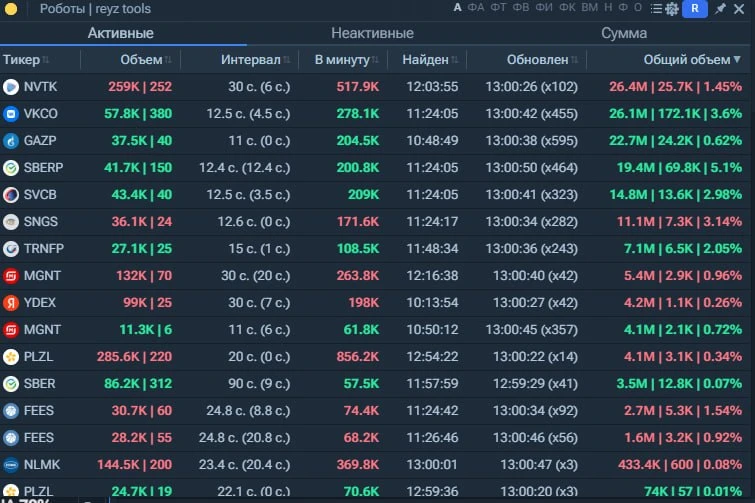Select the VKCO ticker name

[41, 114]
